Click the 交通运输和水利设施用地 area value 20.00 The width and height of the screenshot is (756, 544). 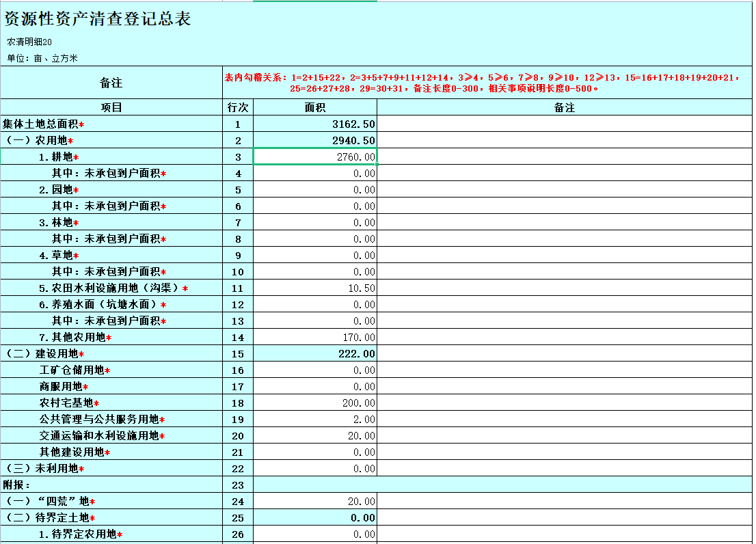tap(361, 435)
